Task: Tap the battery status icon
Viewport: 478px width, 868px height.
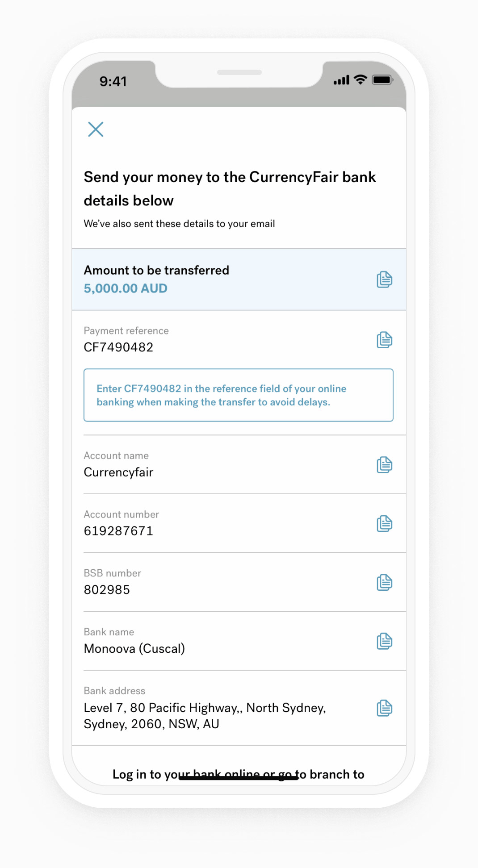Action: tap(382, 80)
